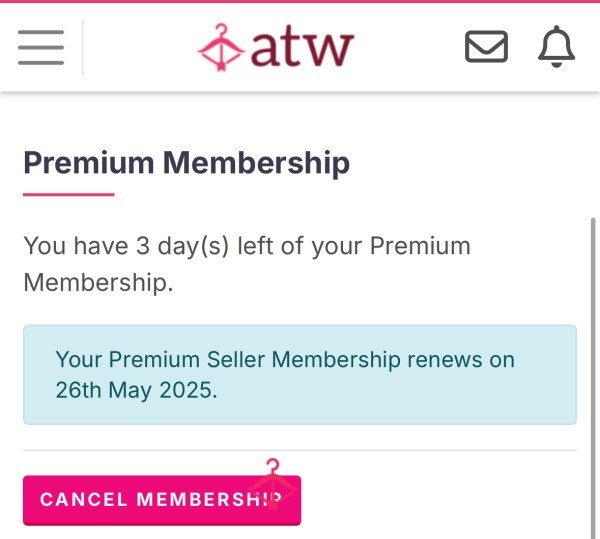This screenshot has width=600, height=539.
Task: Click the blue renewal notice banner
Action: [300, 375]
